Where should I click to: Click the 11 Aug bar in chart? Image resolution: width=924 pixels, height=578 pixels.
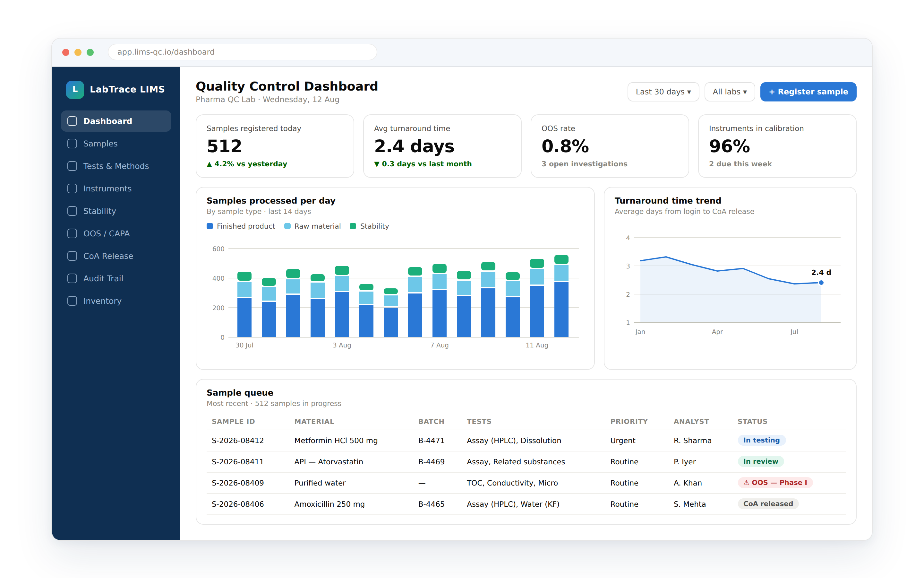(537, 298)
